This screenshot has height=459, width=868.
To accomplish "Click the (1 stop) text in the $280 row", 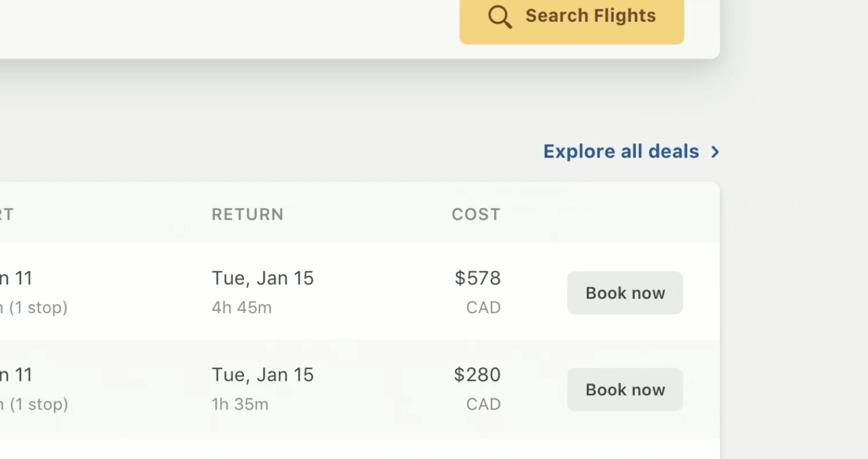I will [x=39, y=404].
